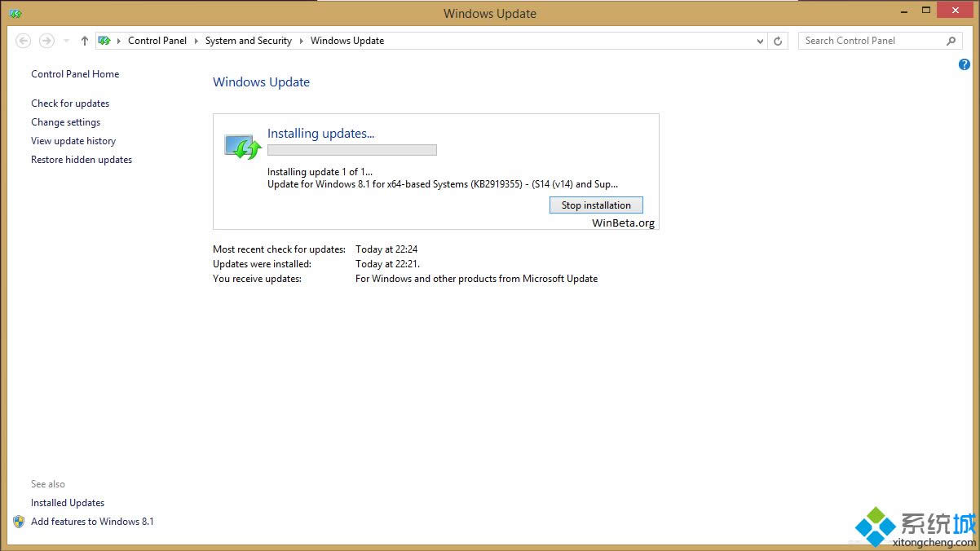Expand the chevron after System and Security
Image resolution: width=980 pixels, height=551 pixels.
[301, 41]
